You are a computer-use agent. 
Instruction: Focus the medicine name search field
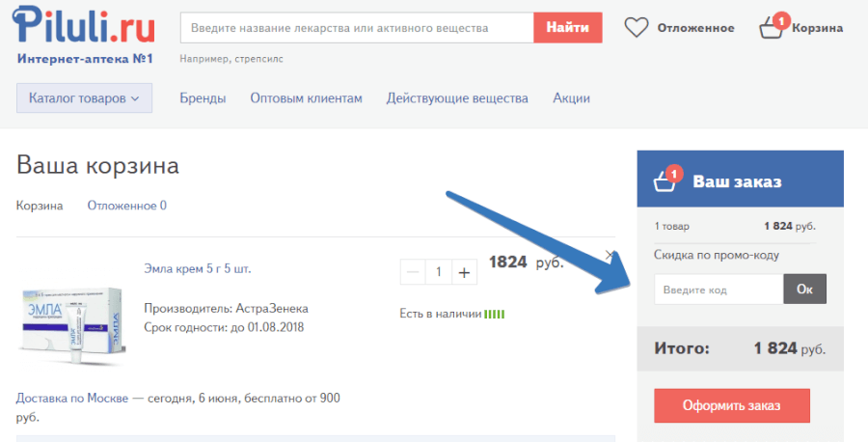pyautogui.click(x=357, y=27)
